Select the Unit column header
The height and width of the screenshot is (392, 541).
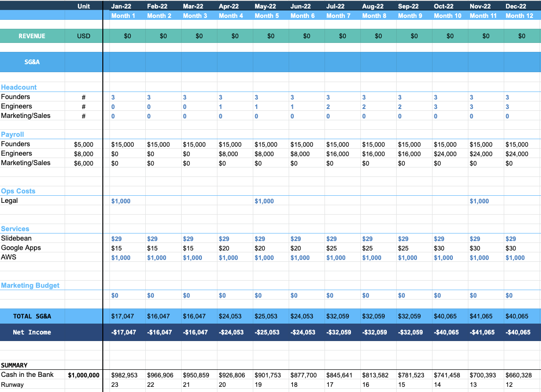click(x=83, y=6)
